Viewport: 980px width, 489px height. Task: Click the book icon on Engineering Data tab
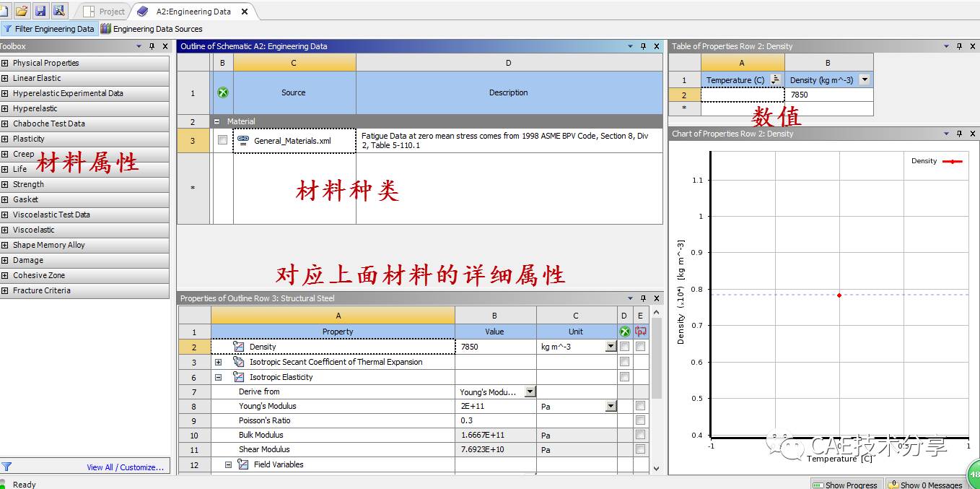142,12
